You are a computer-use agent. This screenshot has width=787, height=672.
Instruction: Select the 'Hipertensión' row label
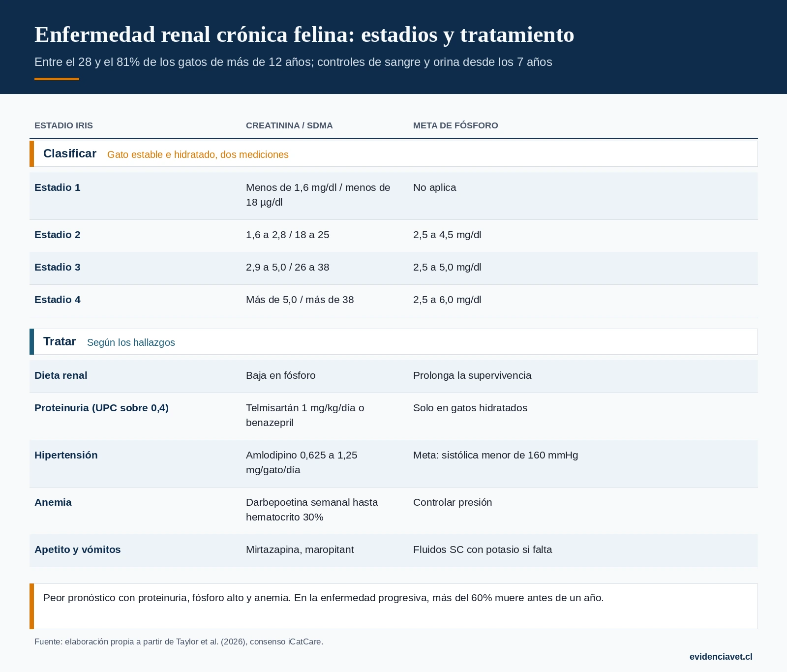click(66, 455)
